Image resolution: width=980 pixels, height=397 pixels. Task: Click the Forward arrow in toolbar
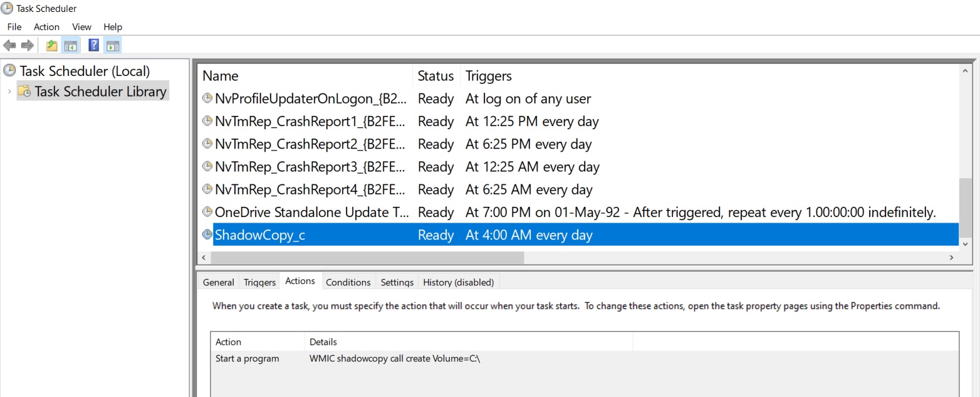coord(27,45)
